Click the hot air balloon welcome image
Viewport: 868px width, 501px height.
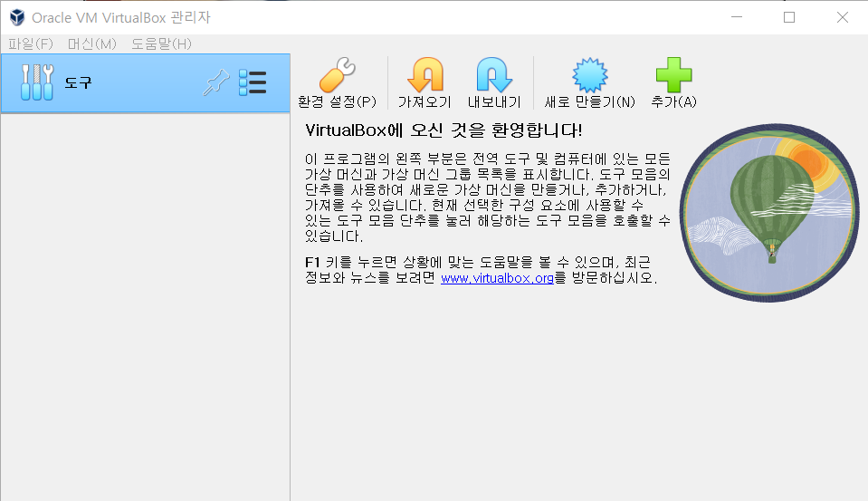pyautogui.click(x=769, y=213)
